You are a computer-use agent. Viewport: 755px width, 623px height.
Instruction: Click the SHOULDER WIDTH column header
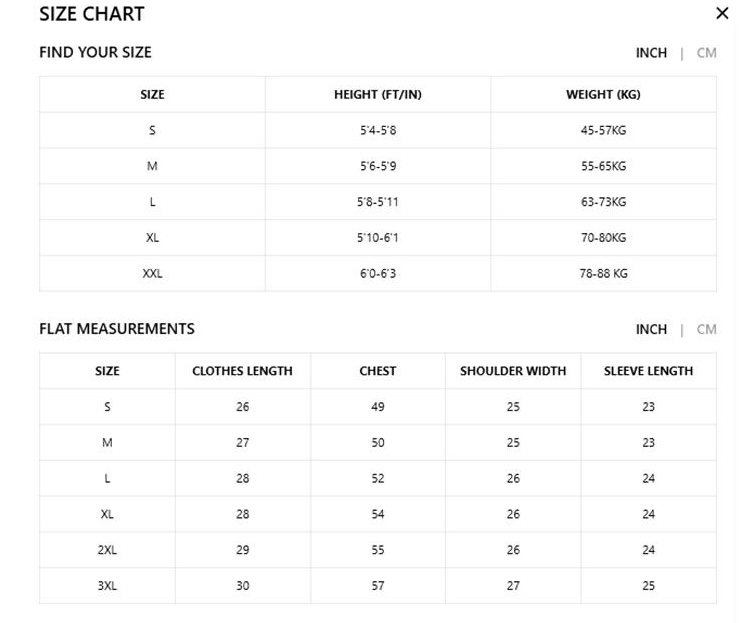click(513, 371)
